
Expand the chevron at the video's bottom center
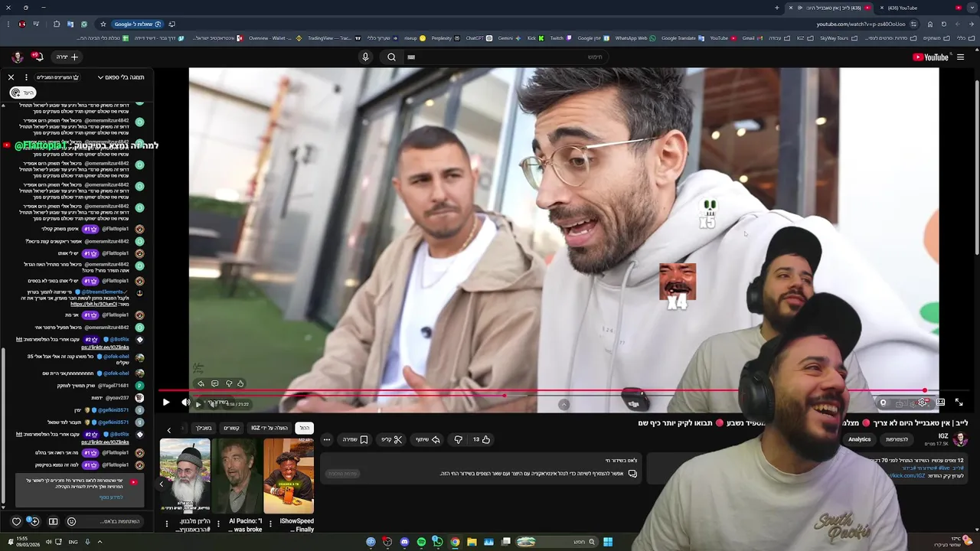(x=563, y=405)
